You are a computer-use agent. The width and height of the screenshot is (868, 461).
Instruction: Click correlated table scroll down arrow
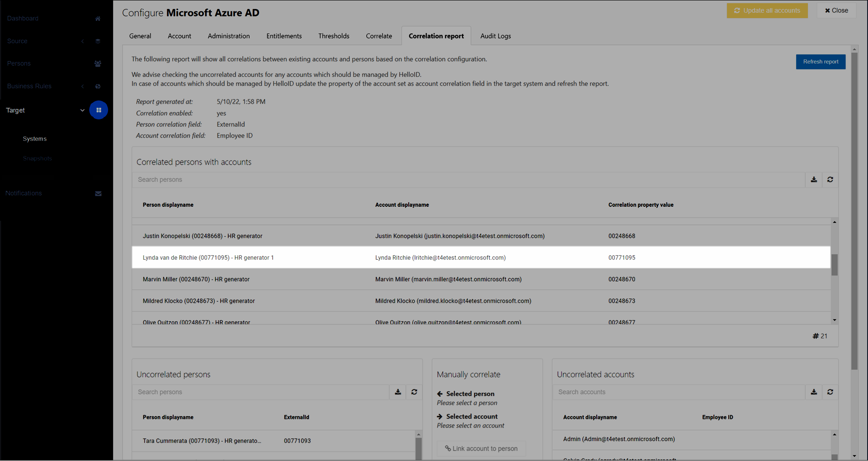pos(835,320)
